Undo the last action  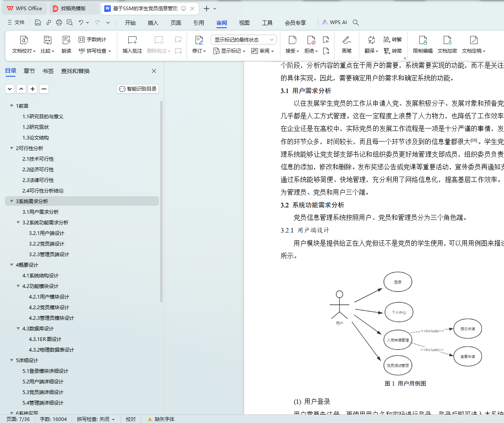[81, 22]
